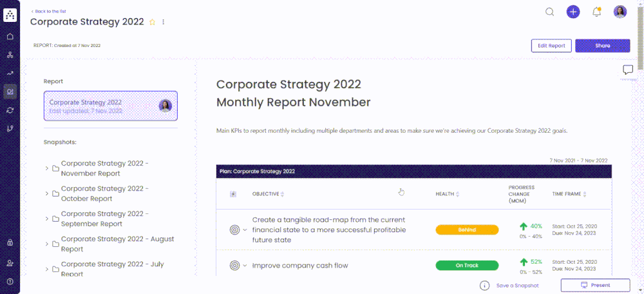Click the search magnifier icon
This screenshot has width=644, height=294.
[x=549, y=12]
